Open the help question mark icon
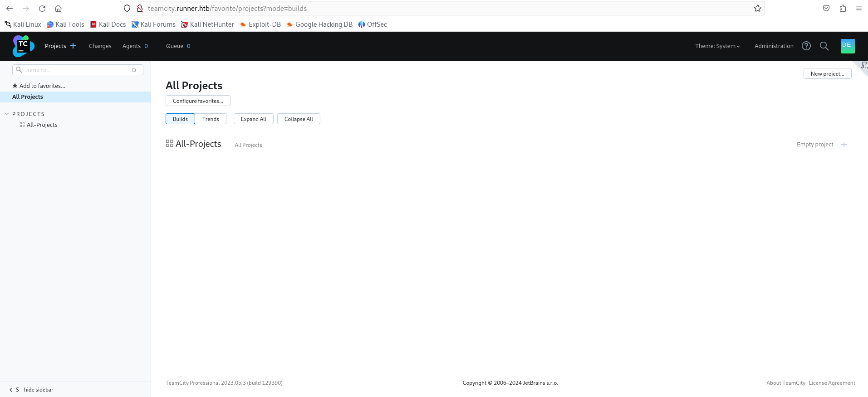The height and width of the screenshot is (397, 868). click(x=806, y=46)
